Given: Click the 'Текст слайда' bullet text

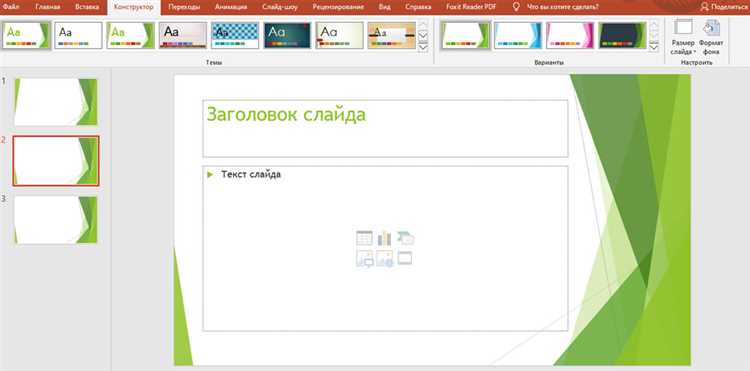Looking at the screenshot, I should (251, 175).
